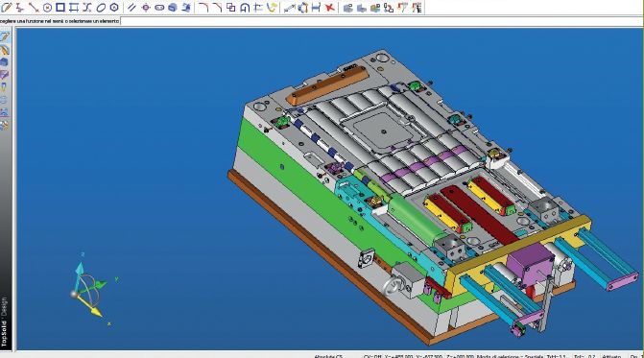
Task: Click the blue 3D solid block icon
Action: [x=173, y=7]
